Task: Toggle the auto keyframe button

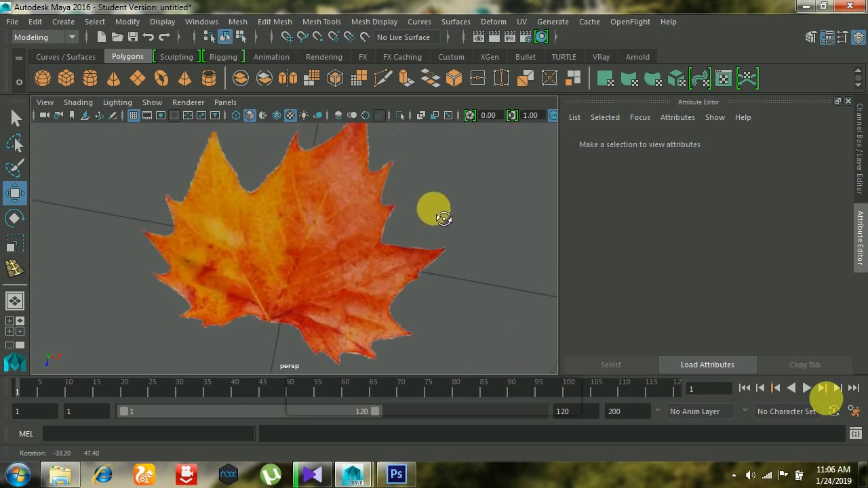Action: [833, 411]
